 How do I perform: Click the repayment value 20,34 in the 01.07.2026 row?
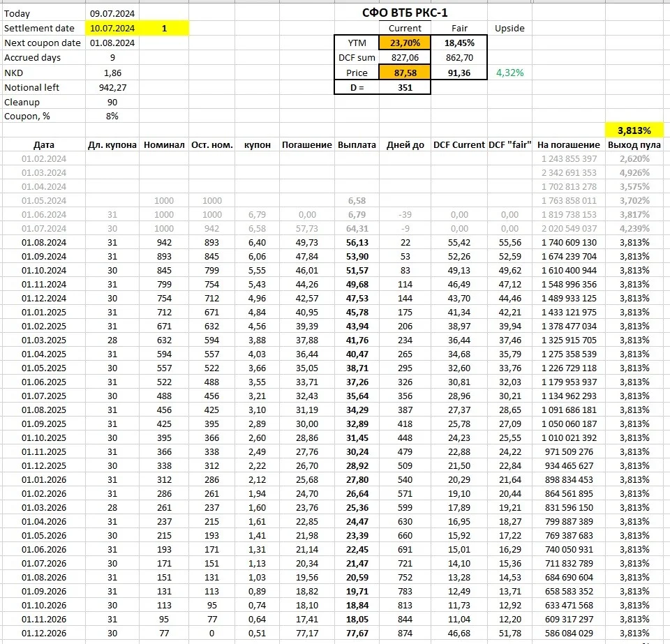[307, 563]
